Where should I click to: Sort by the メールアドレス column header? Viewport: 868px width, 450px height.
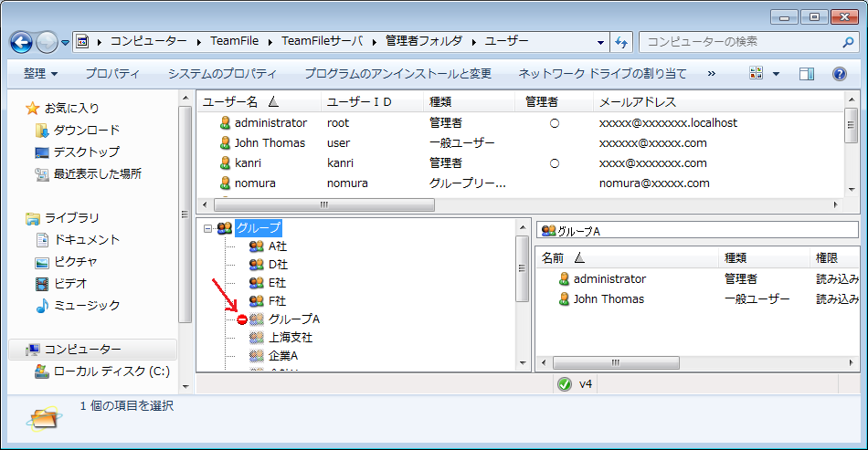click(x=637, y=102)
